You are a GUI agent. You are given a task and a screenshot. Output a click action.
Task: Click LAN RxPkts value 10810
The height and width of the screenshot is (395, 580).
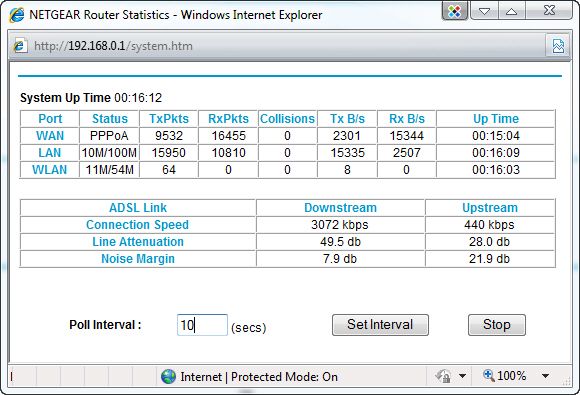(x=229, y=153)
